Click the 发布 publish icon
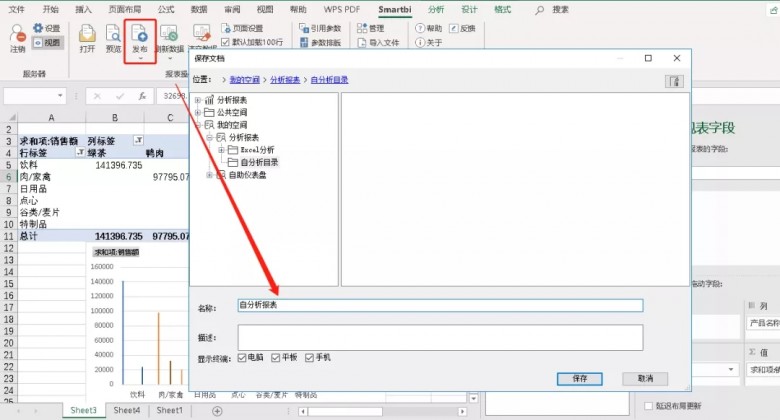The width and height of the screenshot is (780, 420). click(140, 34)
